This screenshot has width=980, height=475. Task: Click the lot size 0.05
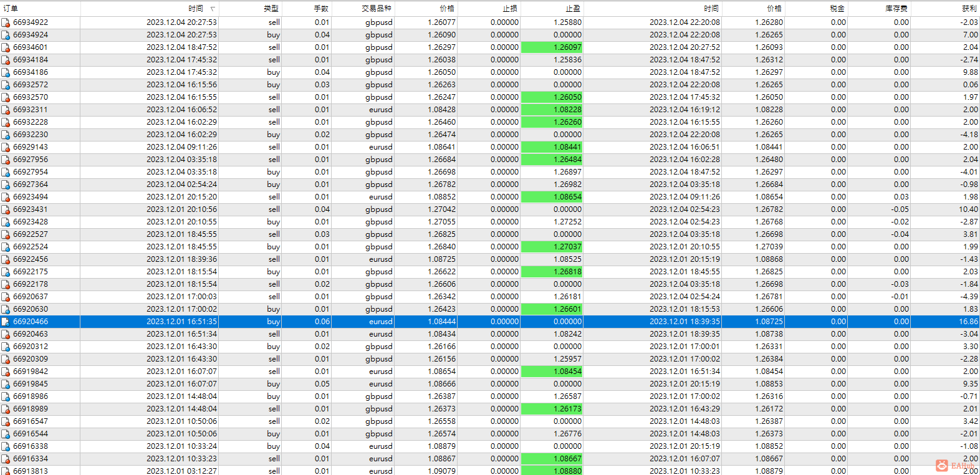click(x=322, y=384)
